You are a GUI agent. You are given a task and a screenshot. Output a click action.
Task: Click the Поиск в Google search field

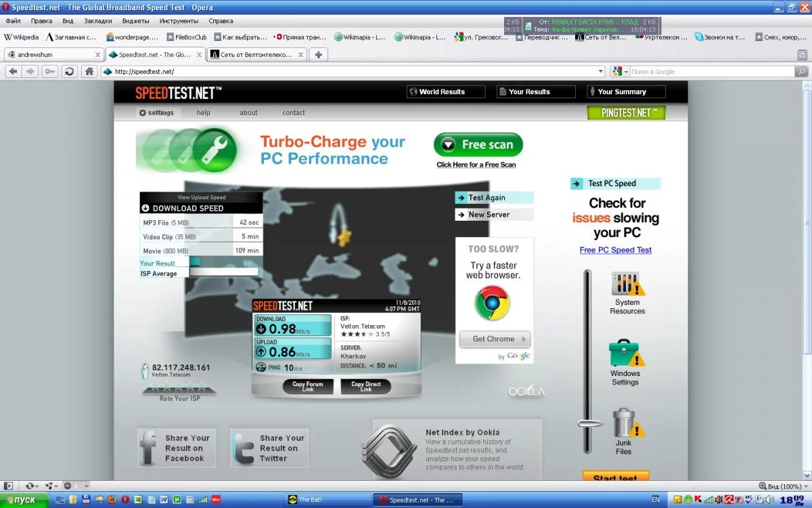pyautogui.click(x=712, y=71)
